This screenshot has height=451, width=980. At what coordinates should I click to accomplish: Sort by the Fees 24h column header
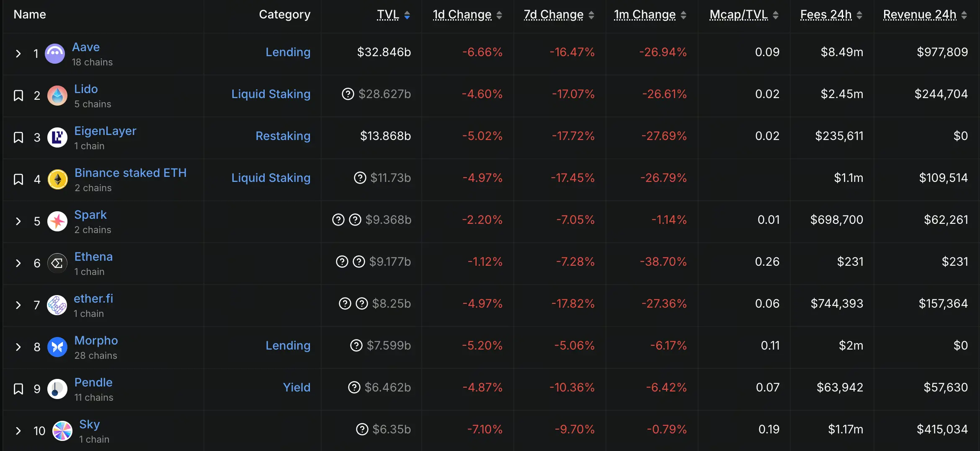point(826,15)
